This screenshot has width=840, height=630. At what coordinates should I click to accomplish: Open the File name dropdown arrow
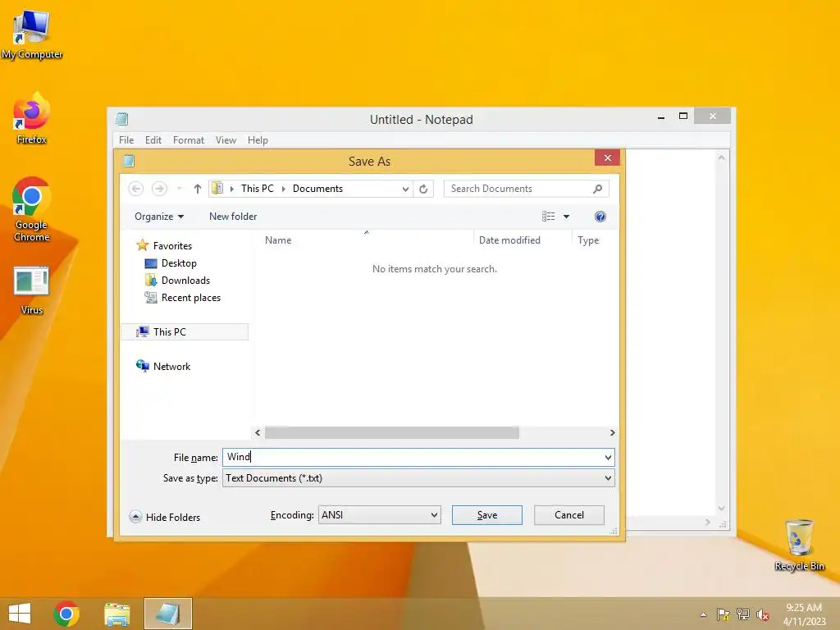pos(608,457)
